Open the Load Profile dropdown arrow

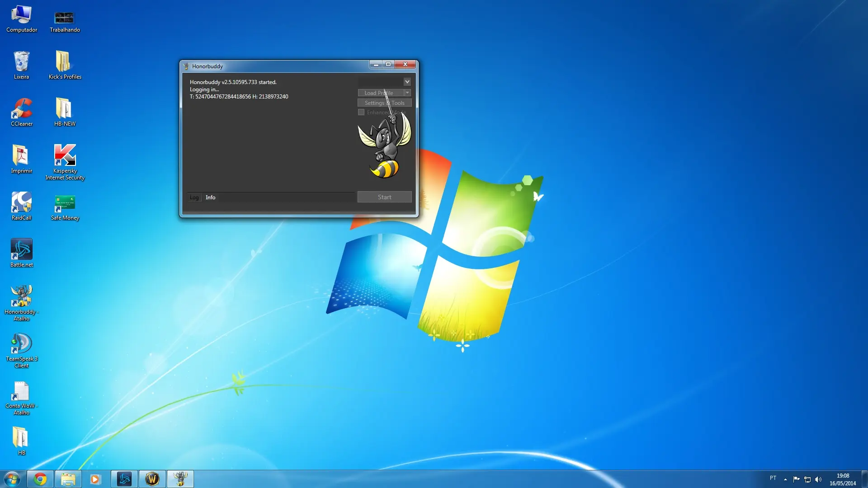[x=407, y=93]
